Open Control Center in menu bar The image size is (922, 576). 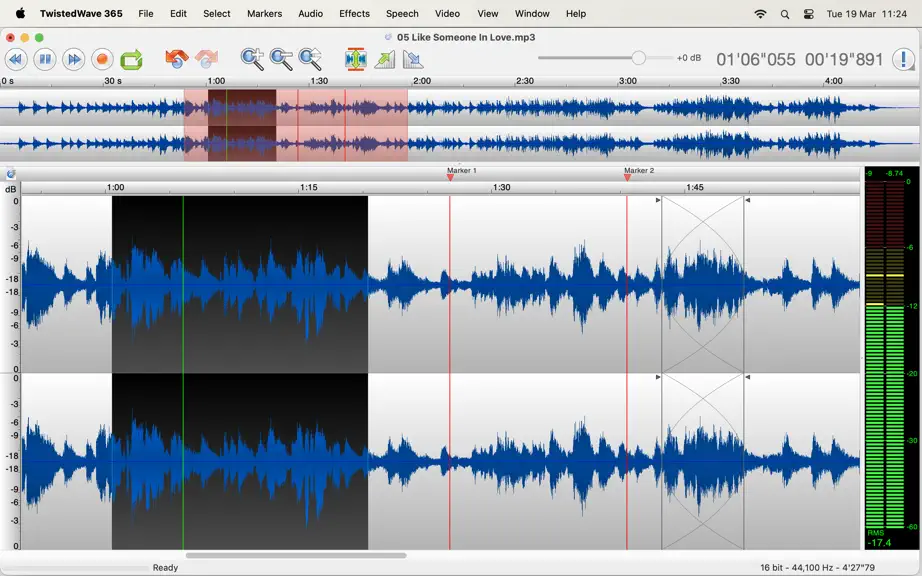pyautogui.click(x=809, y=14)
